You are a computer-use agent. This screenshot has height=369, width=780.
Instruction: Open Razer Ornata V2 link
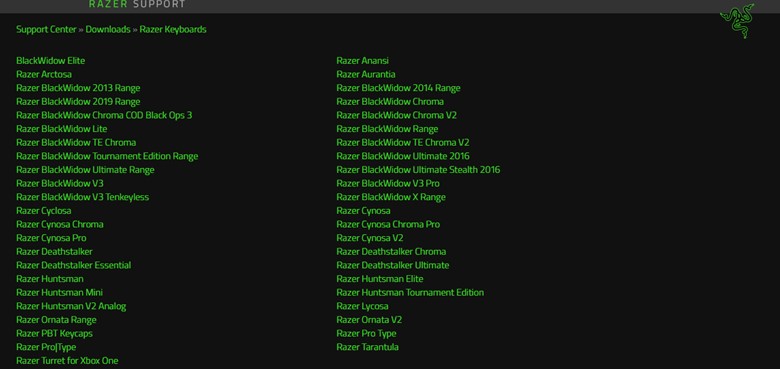coord(369,320)
